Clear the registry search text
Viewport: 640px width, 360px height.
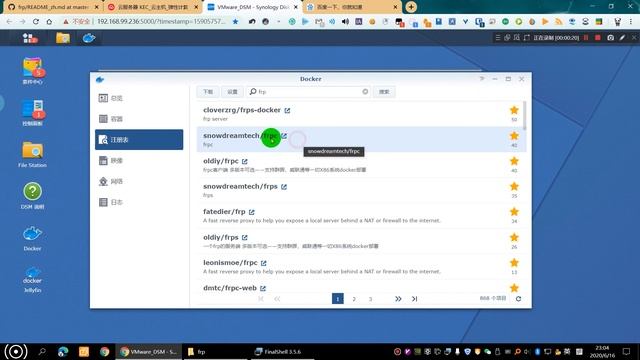(x=365, y=92)
